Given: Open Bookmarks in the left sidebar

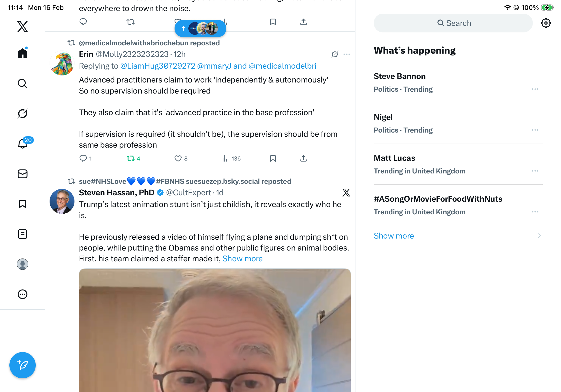Looking at the screenshot, I should (23, 204).
